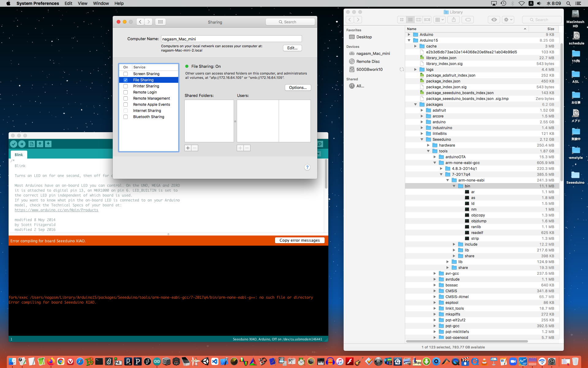
Task: Click the Options... button in File Sharing
Action: (x=298, y=88)
